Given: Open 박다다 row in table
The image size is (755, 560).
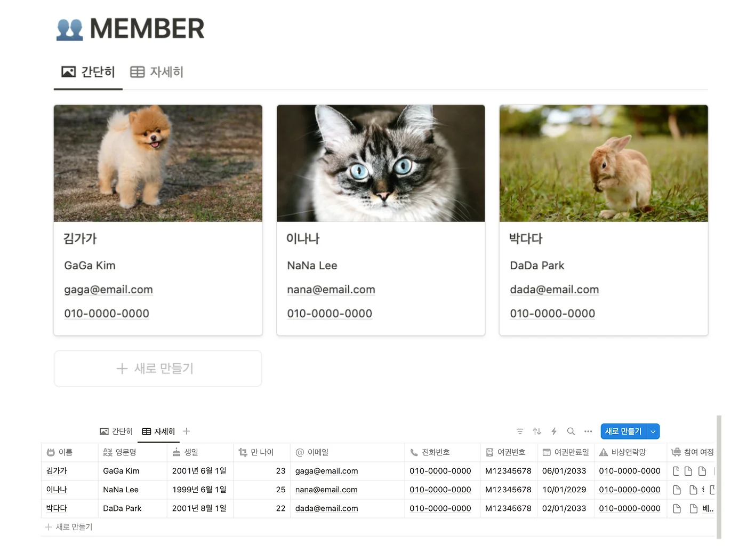Looking at the screenshot, I should [x=57, y=508].
